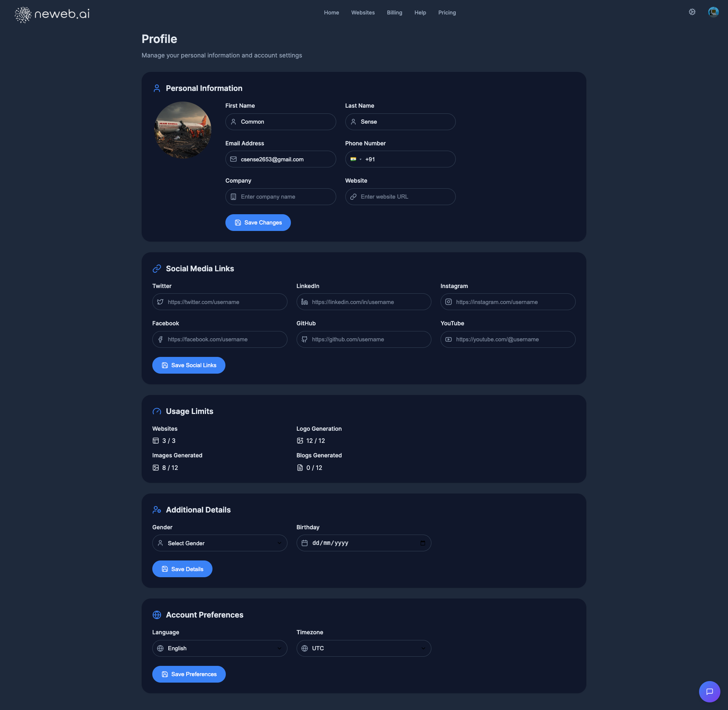Expand the Select Gender dropdown
The width and height of the screenshot is (728, 710).
[x=220, y=543]
